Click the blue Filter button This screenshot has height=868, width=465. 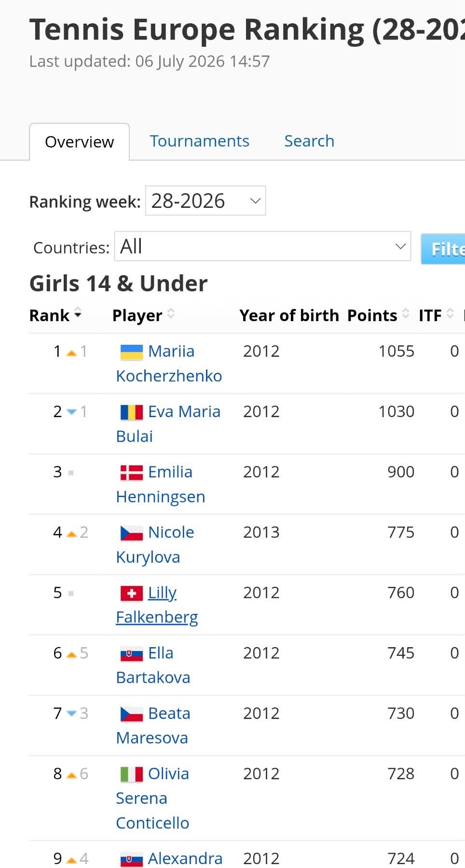(x=443, y=249)
